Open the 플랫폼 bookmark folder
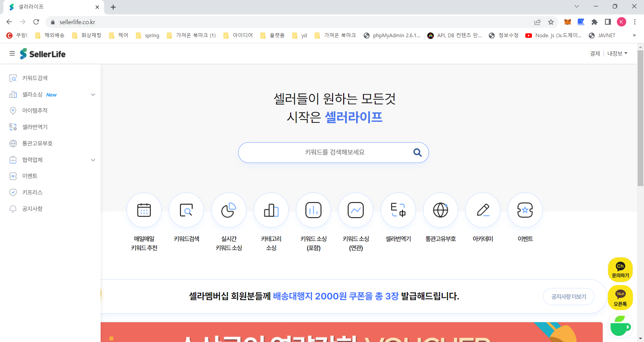Viewport: 644px width, 342px height. (x=272, y=36)
